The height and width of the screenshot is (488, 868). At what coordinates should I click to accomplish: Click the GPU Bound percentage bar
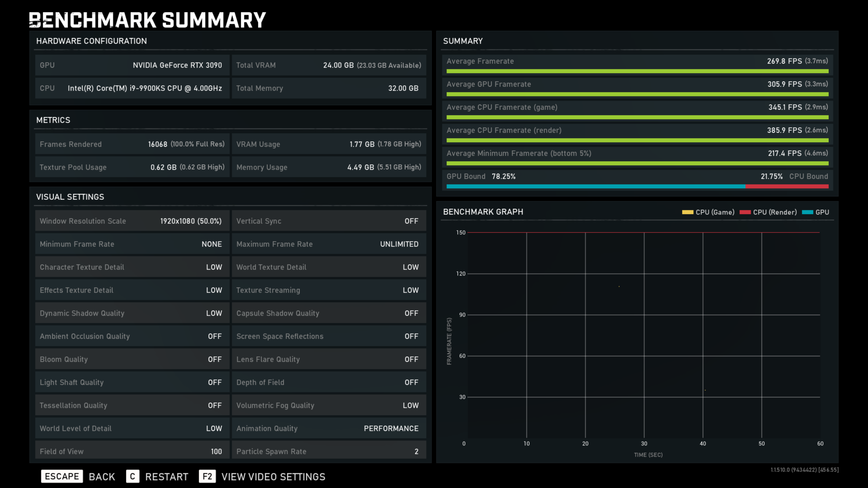tap(596, 186)
